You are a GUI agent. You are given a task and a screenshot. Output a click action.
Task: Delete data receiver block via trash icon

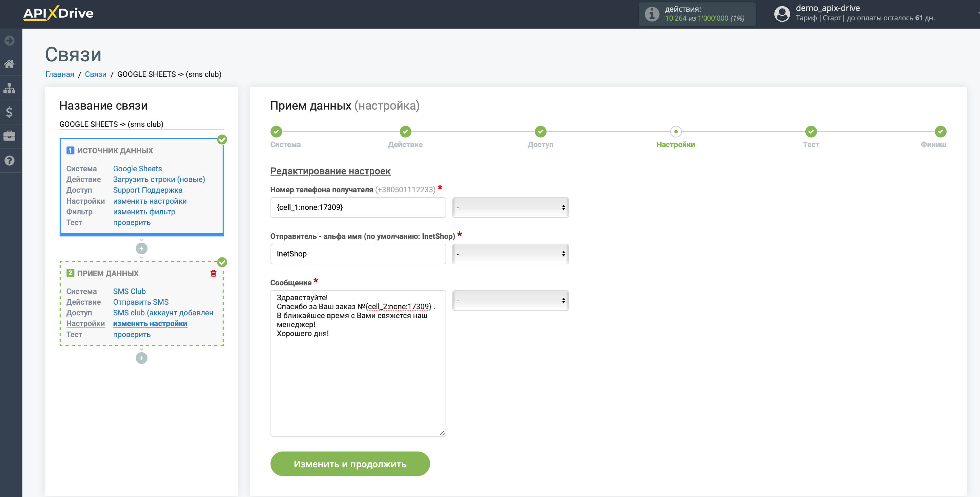[x=213, y=273]
